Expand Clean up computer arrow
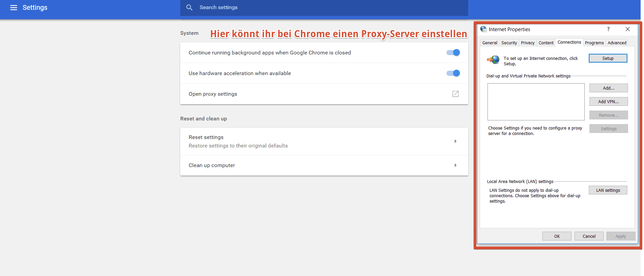 pyautogui.click(x=455, y=165)
